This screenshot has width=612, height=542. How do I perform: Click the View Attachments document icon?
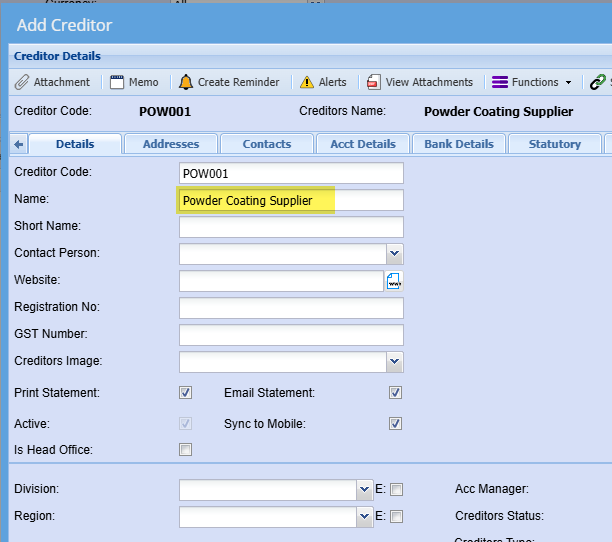374,82
